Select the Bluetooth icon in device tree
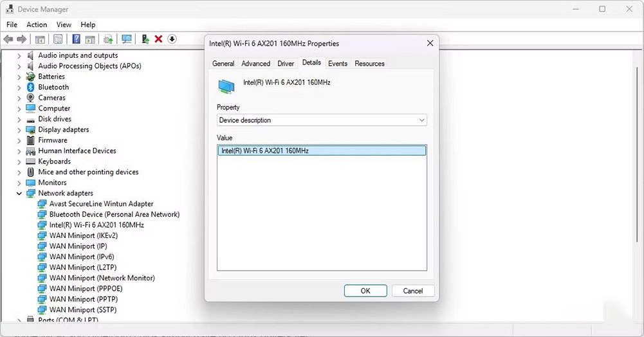Image resolution: width=644 pixels, height=337 pixels. 30,87
